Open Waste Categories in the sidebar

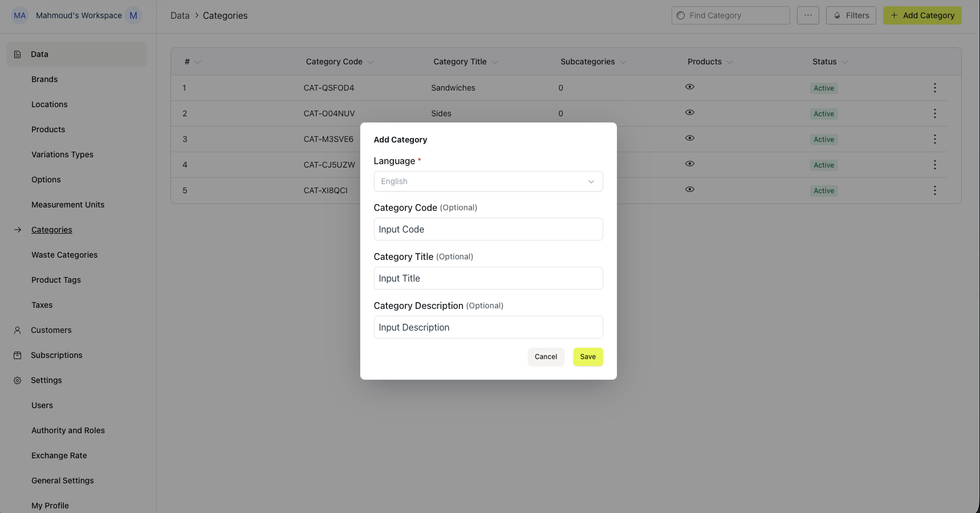tap(64, 255)
